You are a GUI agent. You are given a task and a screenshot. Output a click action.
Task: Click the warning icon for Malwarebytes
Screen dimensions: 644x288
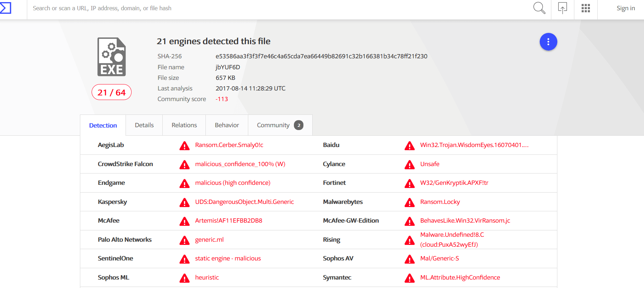point(410,202)
